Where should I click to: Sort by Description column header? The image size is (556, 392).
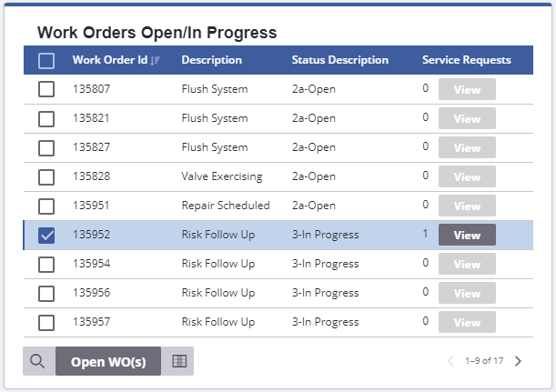pyautogui.click(x=211, y=61)
